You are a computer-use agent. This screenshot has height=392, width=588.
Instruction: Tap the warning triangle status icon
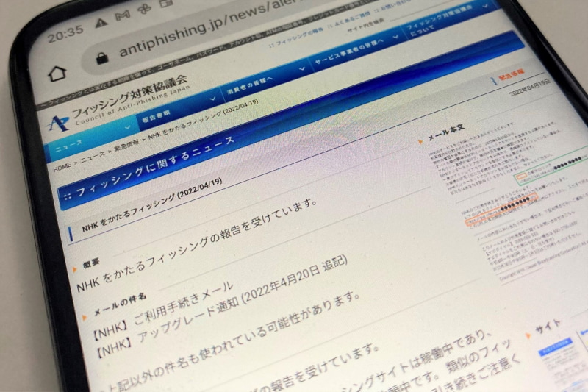101,23
